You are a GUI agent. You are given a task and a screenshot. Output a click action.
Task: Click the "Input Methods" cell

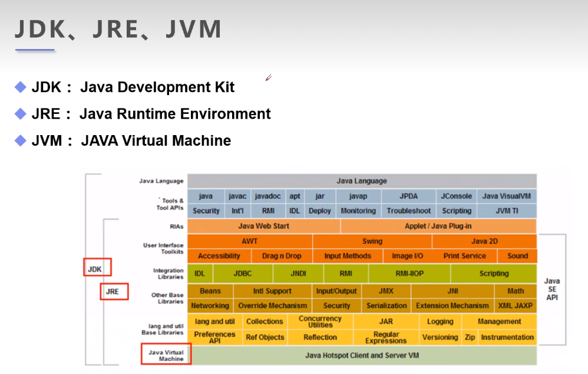[348, 255]
